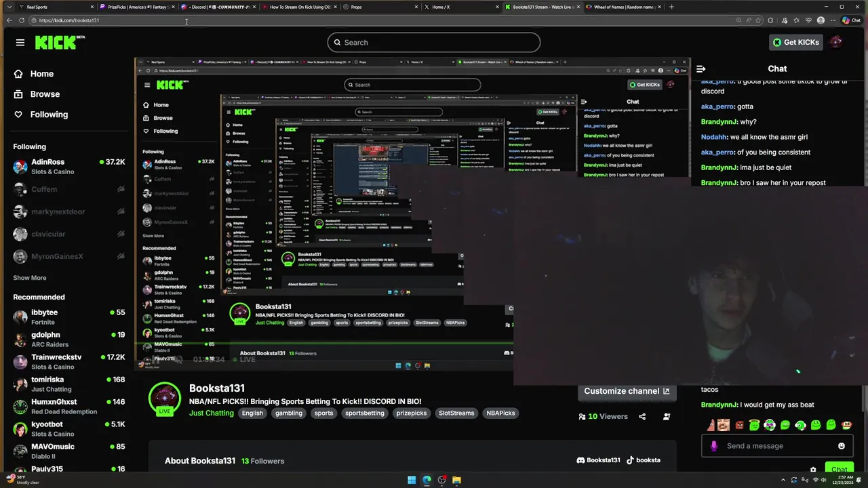Click the browser reload icon
Image resolution: width=868 pixels, height=488 pixels.
coord(22,20)
